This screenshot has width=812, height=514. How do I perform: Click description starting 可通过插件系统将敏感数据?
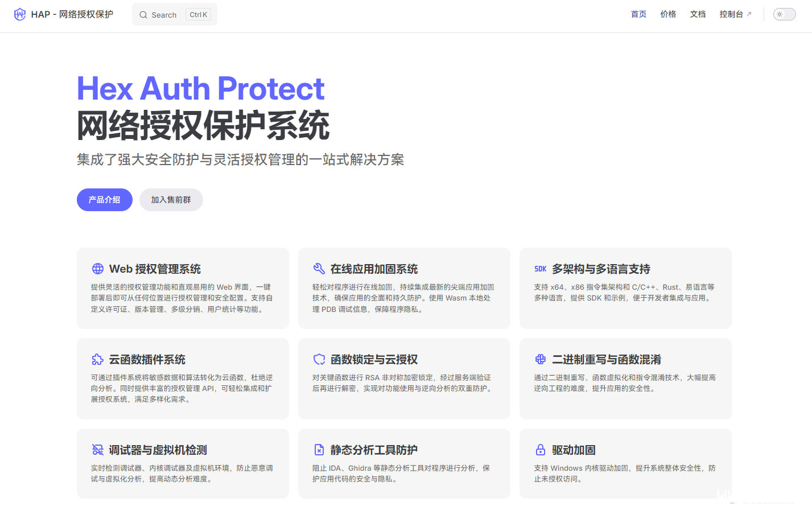click(182, 388)
